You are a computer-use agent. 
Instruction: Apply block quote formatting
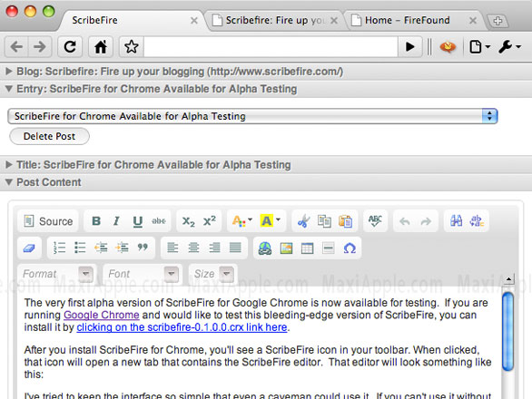143,248
